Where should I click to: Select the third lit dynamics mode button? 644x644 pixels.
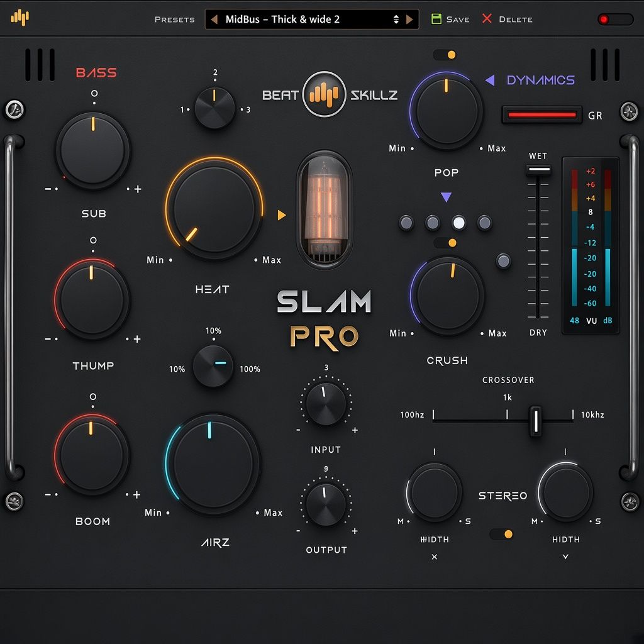coord(458,223)
